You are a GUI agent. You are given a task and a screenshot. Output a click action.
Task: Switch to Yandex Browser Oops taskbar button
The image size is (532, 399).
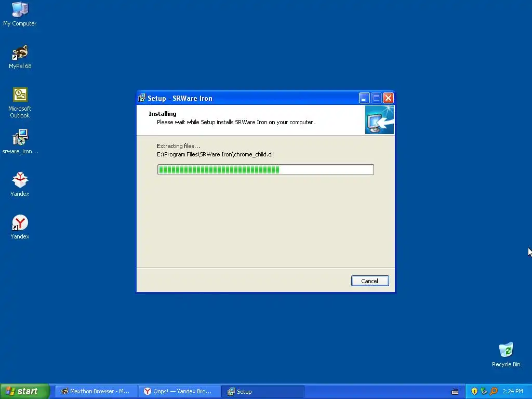point(179,391)
